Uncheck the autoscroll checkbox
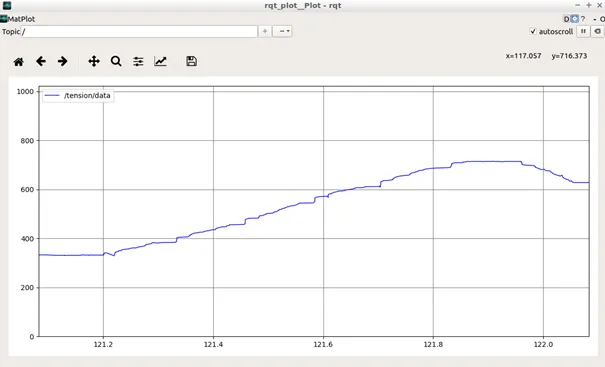The height and width of the screenshot is (367, 605). [533, 31]
